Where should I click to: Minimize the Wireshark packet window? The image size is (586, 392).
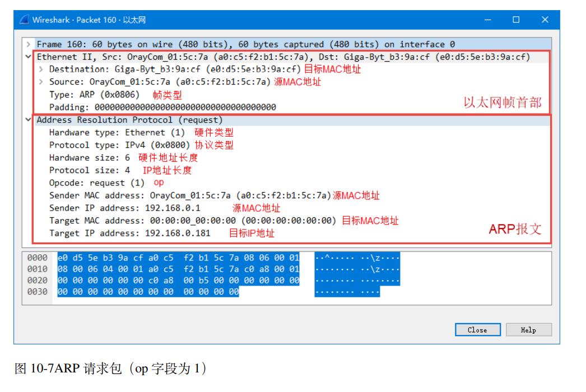(487, 19)
